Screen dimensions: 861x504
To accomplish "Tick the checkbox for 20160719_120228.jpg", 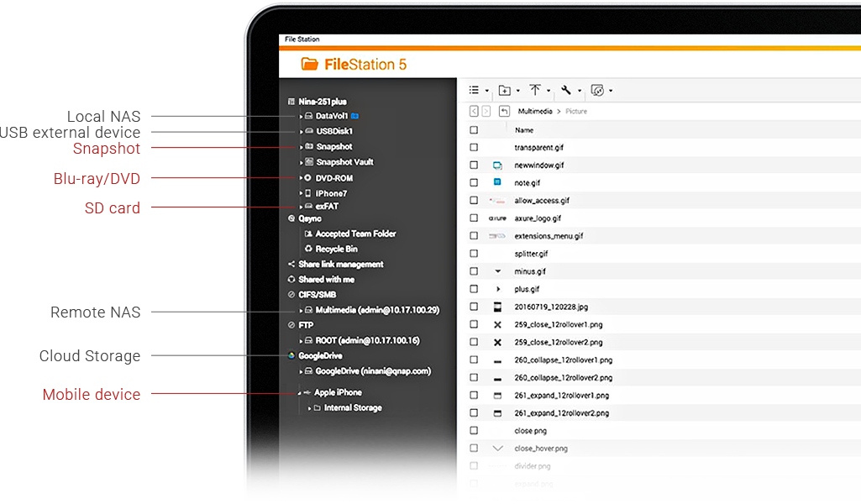I will [x=474, y=307].
